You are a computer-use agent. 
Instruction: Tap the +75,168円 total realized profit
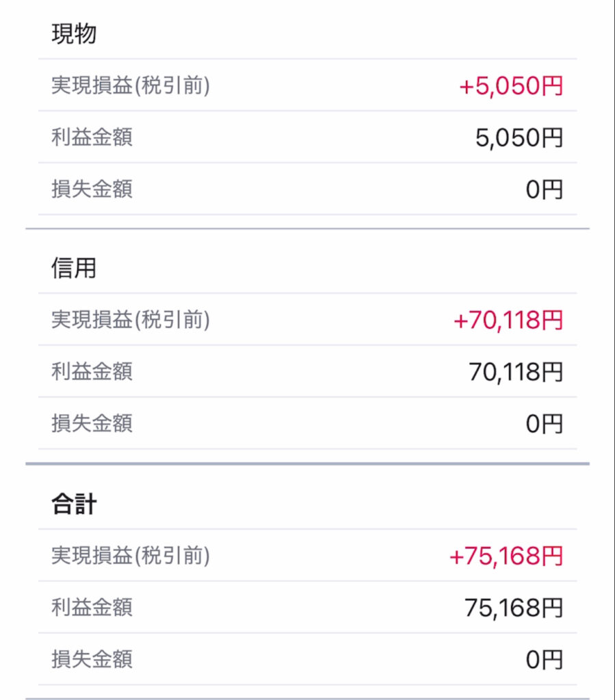click(506, 556)
